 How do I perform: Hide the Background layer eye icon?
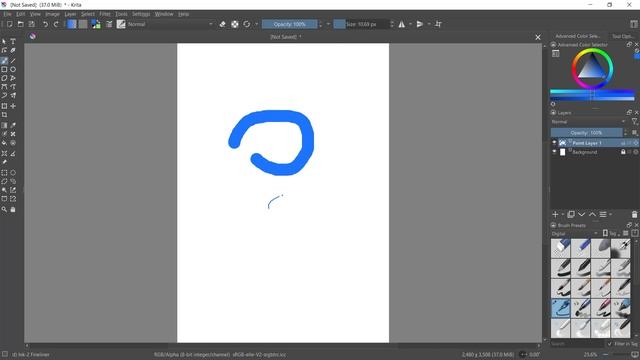[554, 152]
